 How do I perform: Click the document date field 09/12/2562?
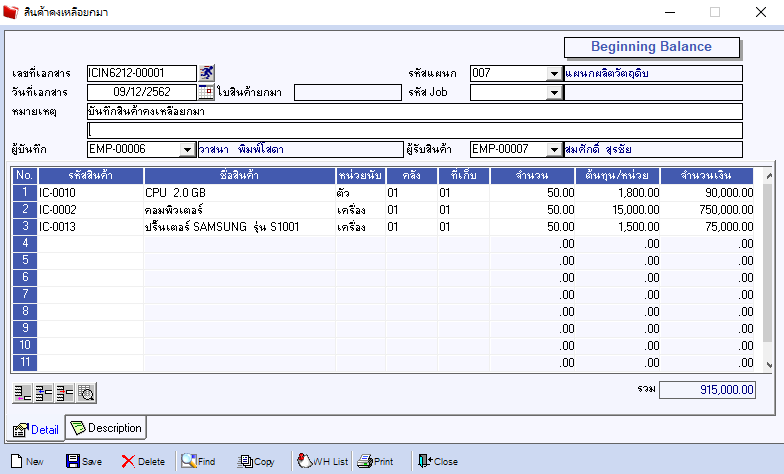[x=142, y=92]
